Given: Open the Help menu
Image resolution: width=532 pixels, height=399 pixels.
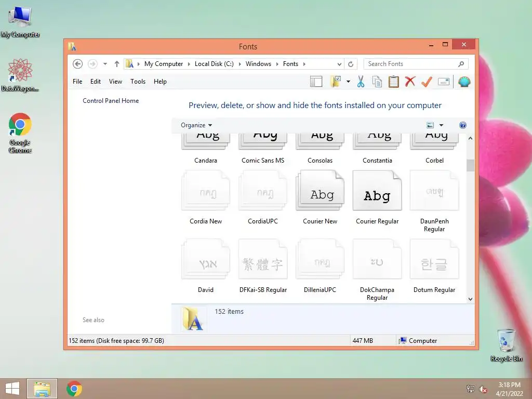Looking at the screenshot, I should [160, 82].
